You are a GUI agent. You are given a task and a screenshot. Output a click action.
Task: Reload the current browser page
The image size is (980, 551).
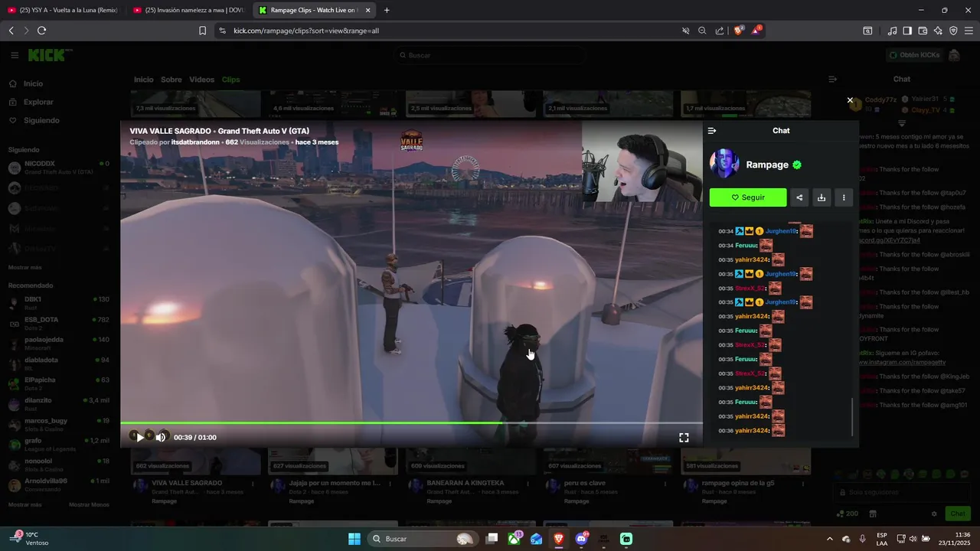click(x=41, y=31)
